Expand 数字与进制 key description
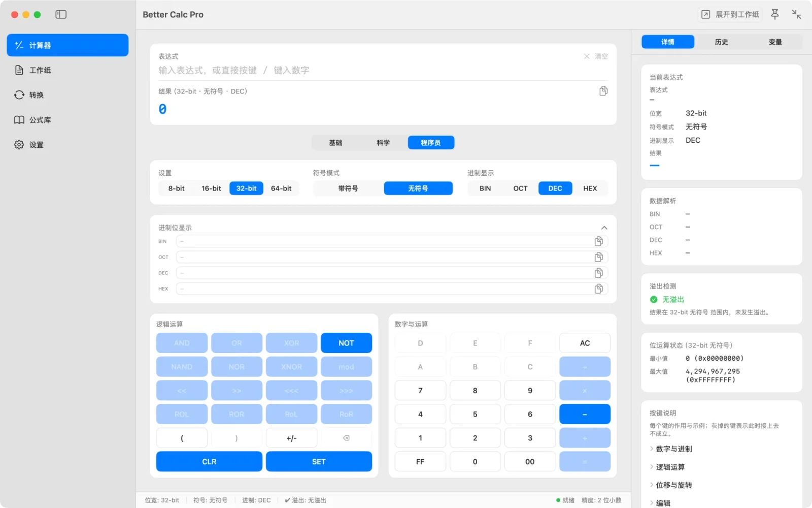 671,449
